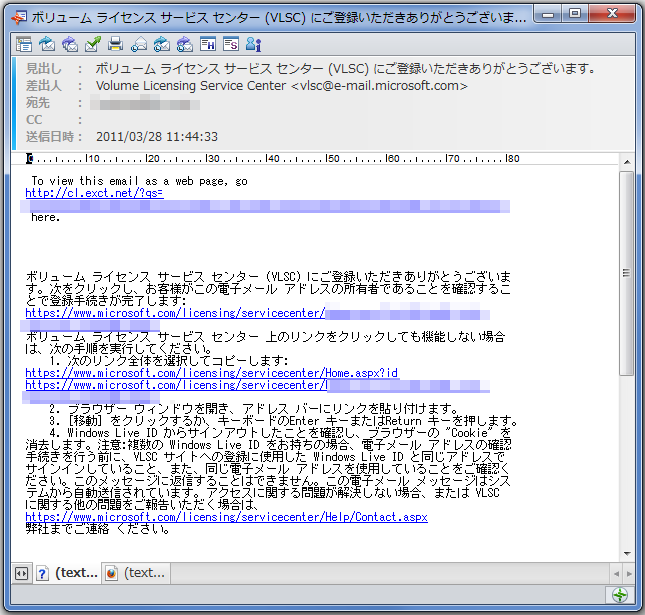Viewport: 645px width, 615px height.
Task: Open the servicecenter/Home.aspx?id link
Action: point(211,373)
